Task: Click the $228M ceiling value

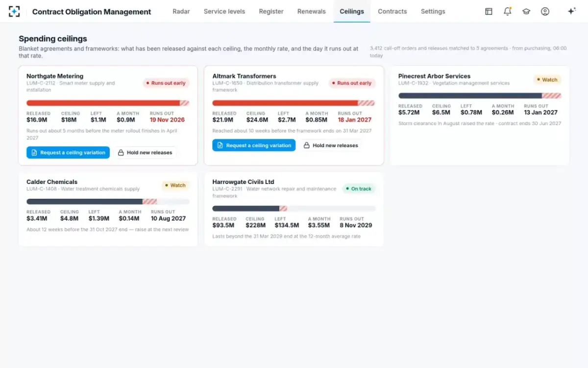Action: [x=256, y=225]
